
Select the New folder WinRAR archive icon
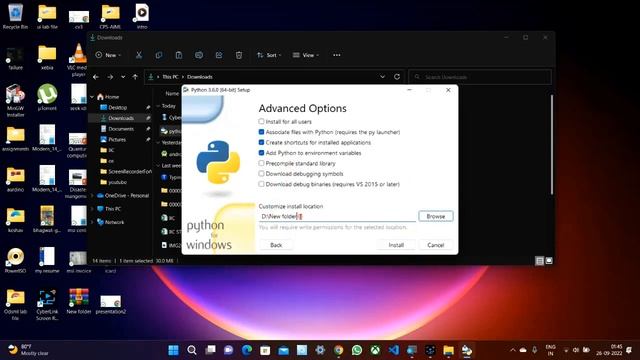tap(79, 301)
